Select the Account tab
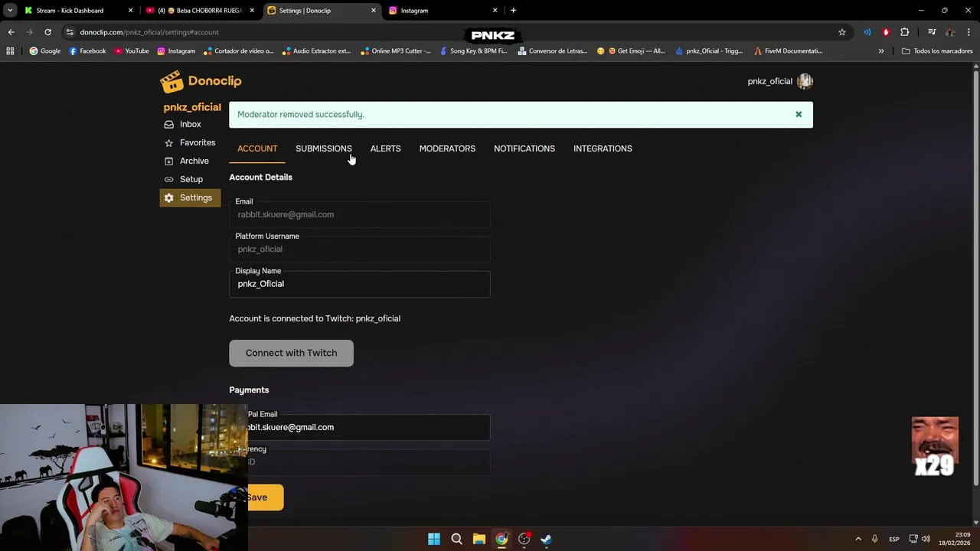 [257, 148]
